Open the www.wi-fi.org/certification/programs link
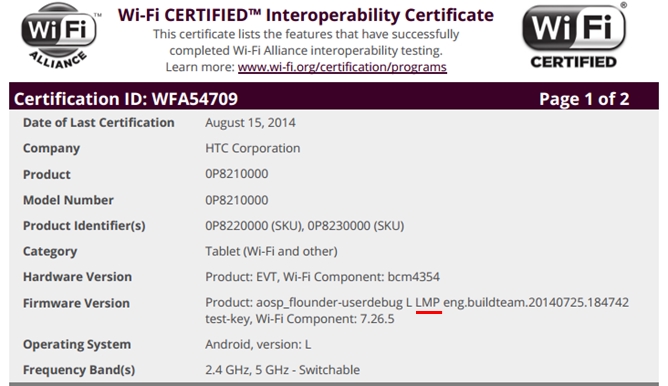Screen dimensions: 668x386 (342, 67)
